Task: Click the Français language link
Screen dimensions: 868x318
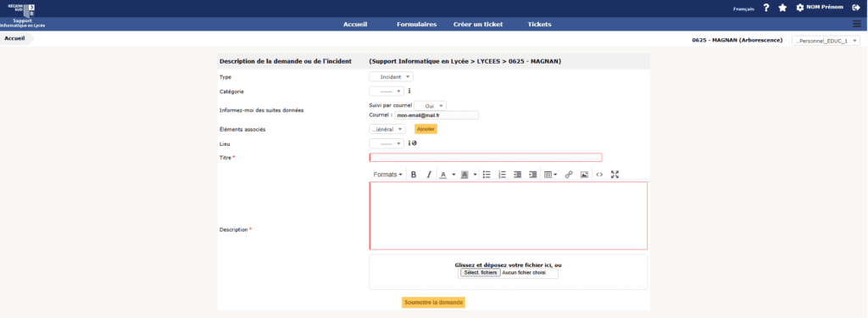Action: point(743,8)
